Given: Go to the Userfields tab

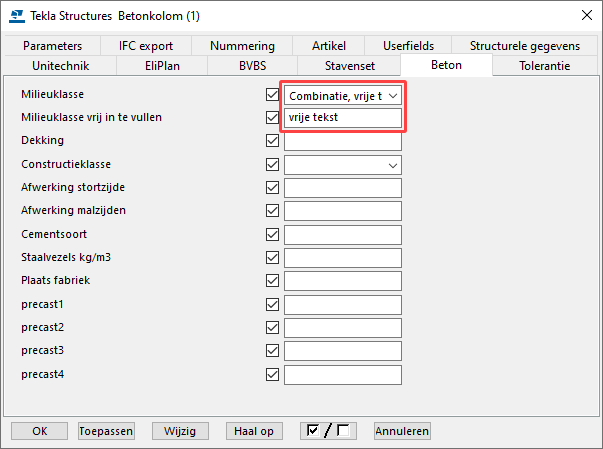Looking at the screenshot, I should click(408, 46).
